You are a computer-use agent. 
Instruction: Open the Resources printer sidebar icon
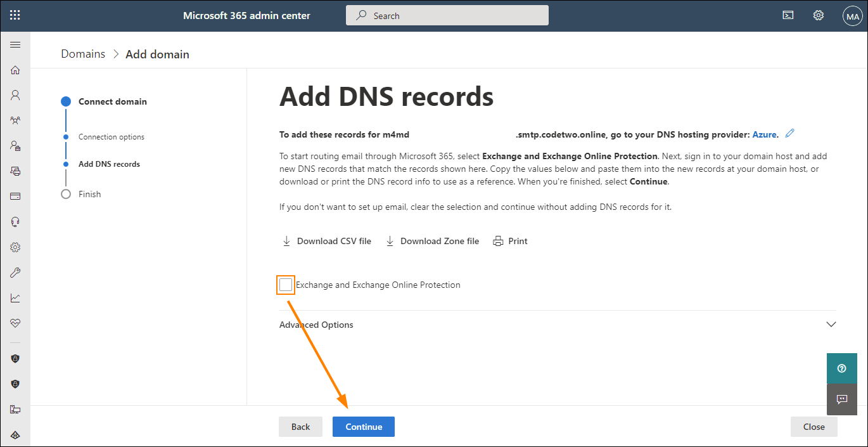15,171
